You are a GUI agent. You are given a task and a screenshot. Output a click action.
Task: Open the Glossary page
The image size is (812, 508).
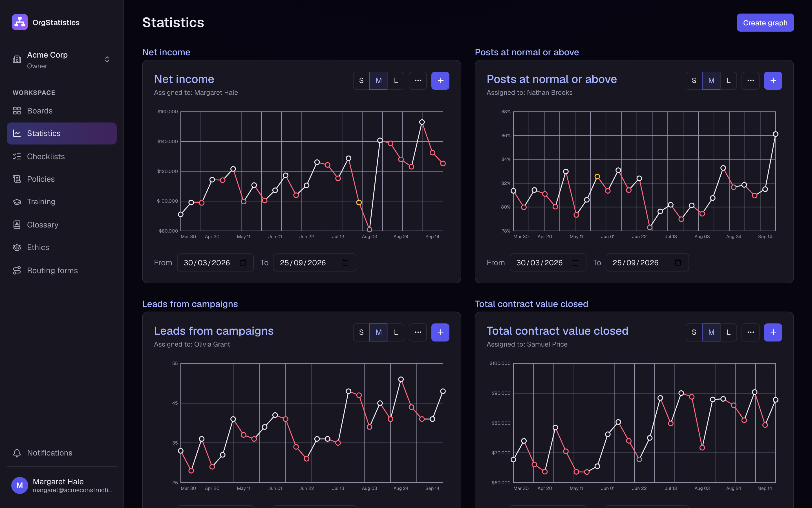[62, 225]
